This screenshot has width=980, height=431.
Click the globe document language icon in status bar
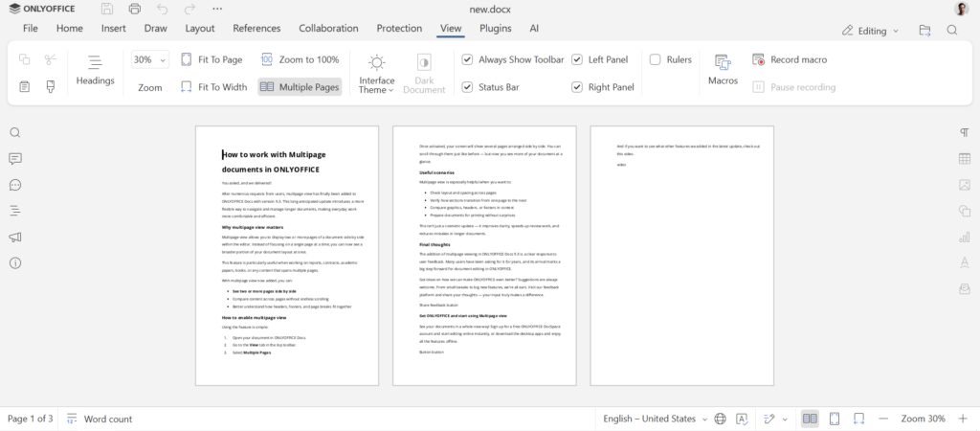click(x=720, y=420)
